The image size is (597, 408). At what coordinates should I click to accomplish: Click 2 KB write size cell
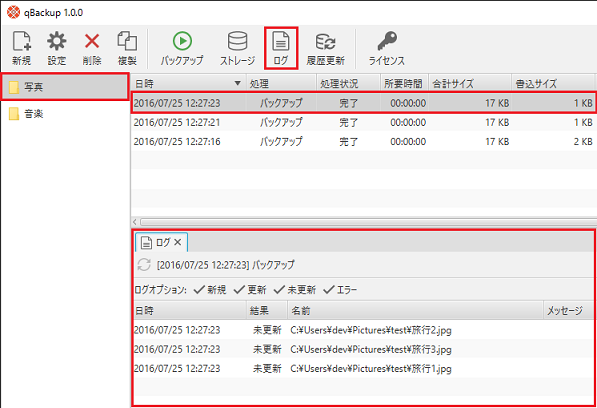(x=583, y=142)
